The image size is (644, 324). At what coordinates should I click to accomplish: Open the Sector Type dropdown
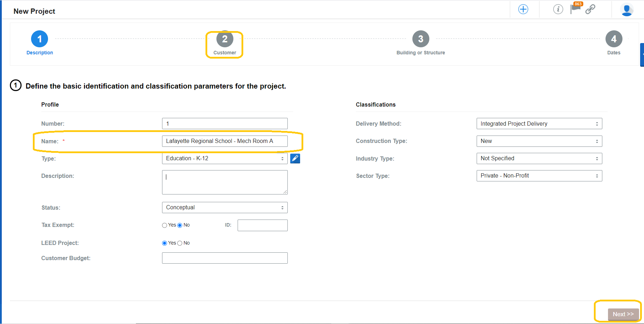click(539, 176)
